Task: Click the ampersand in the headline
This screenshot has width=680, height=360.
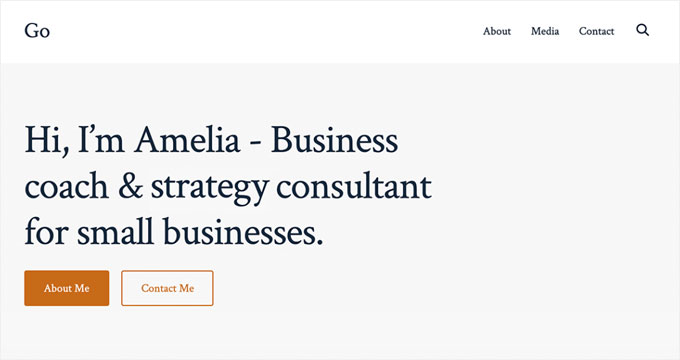Action: pyautogui.click(x=131, y=187)
